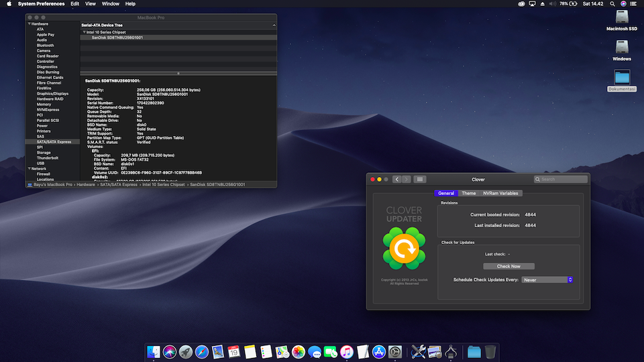
Task: Open Notes app in dock
Action: pos(250,352)
